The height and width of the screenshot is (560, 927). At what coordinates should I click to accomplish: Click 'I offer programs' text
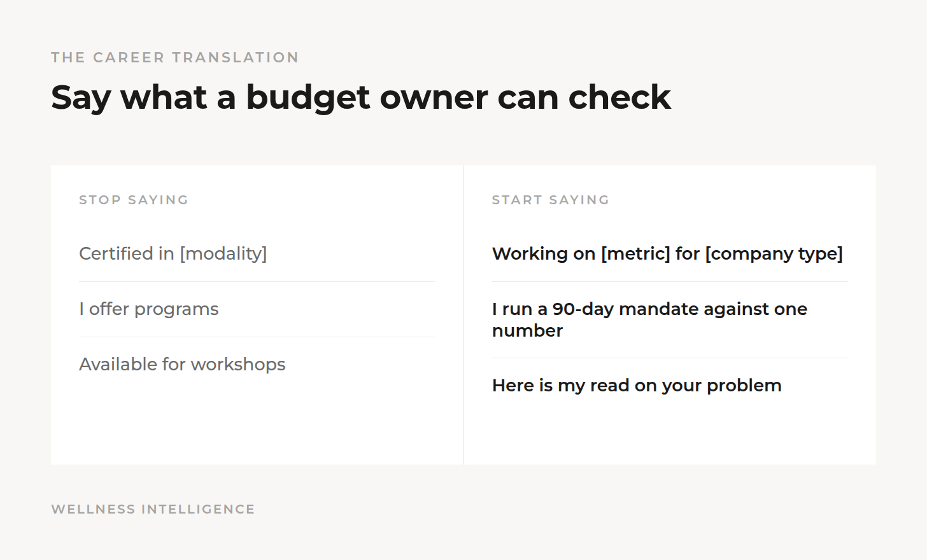point(149,309)
